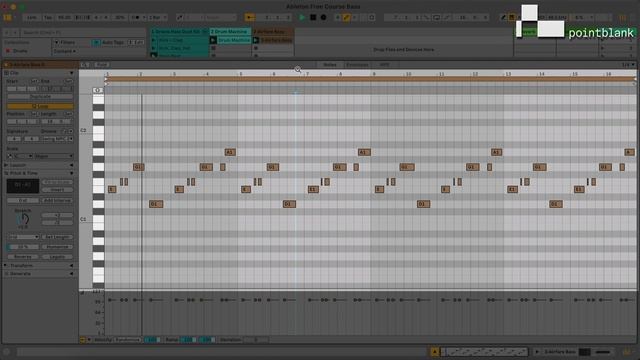Click the Reverse button
The width and height of the screenshot is (640, 360).
[23, 257]
